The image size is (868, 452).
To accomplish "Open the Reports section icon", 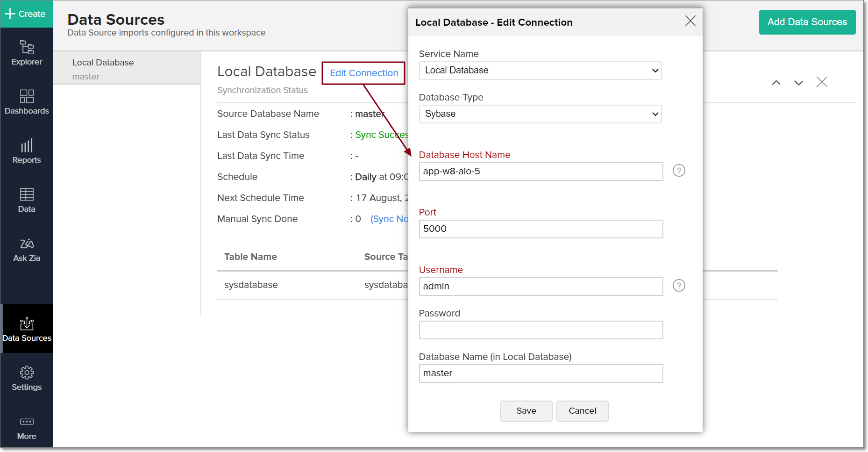I will pyautogui.click(x=27, y=151).
